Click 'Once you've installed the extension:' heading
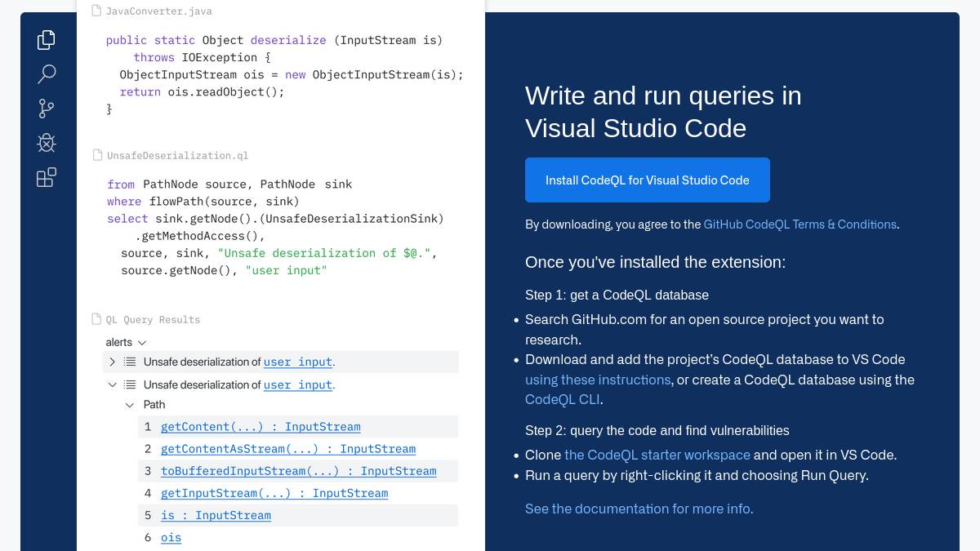980x551 pixels. pyautogui.click(x=655, y=262)
